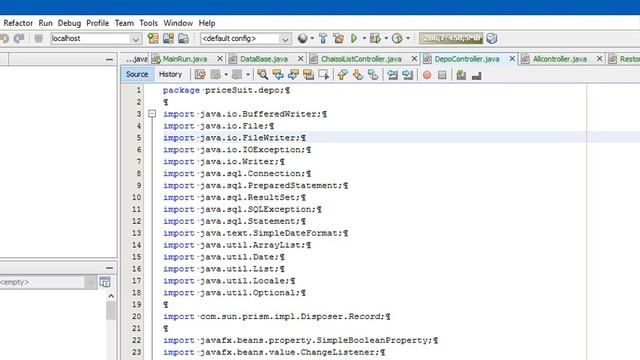
Task: Click the Clean and Build icon
Action: [338, 38]
